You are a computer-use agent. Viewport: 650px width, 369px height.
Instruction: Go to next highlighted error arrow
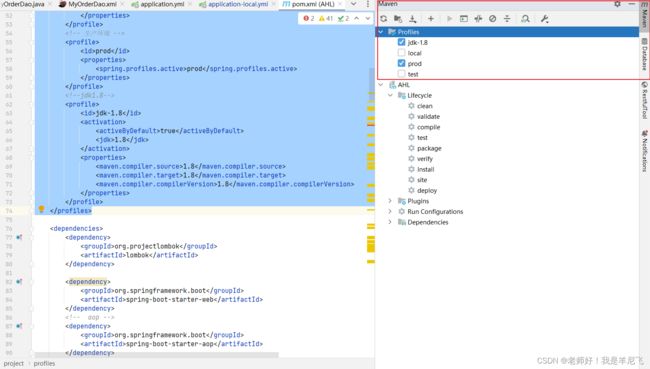[368, 18]
